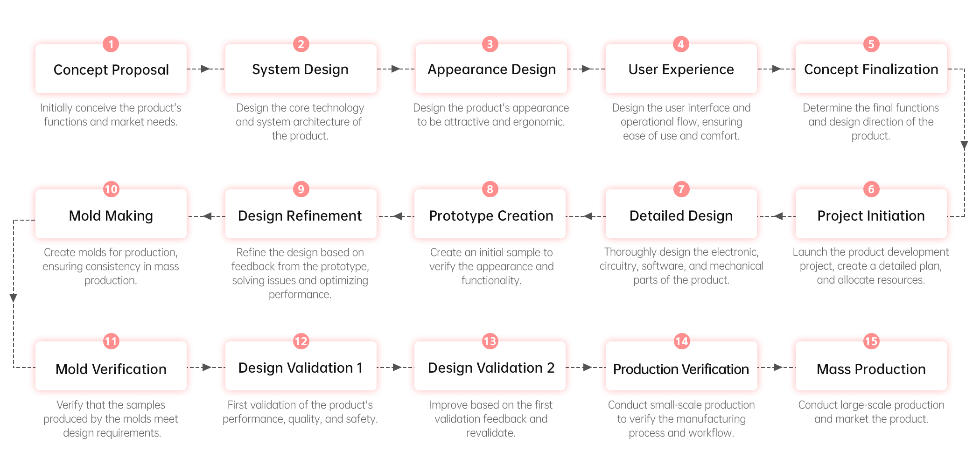This screenshot has width=980, height=472.
Task: Click the step 1 number badge
Action: tap(111, 44)
